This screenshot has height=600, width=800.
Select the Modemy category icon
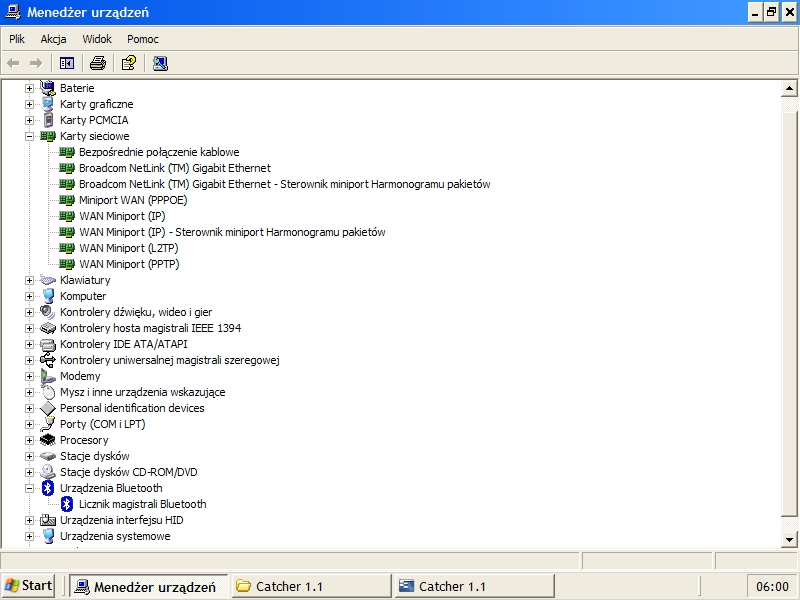coord(47,376)
